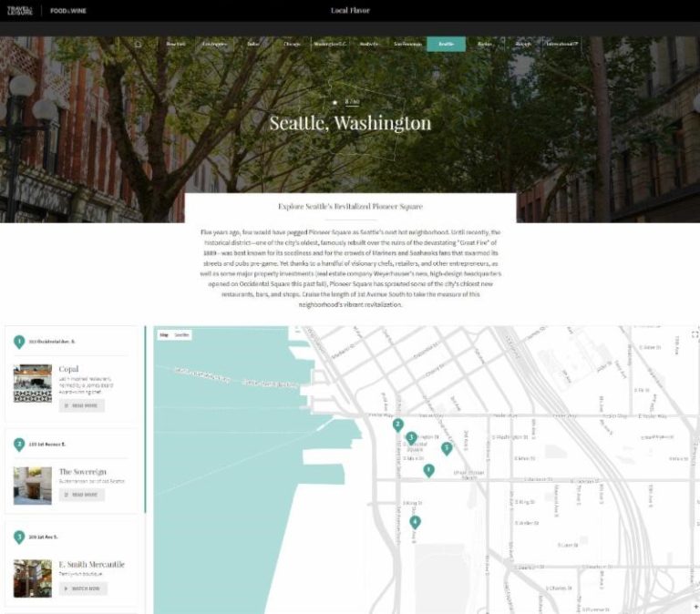Open the Nashville city tab
The image size is (700, 614).
click(x=369, y=44)
